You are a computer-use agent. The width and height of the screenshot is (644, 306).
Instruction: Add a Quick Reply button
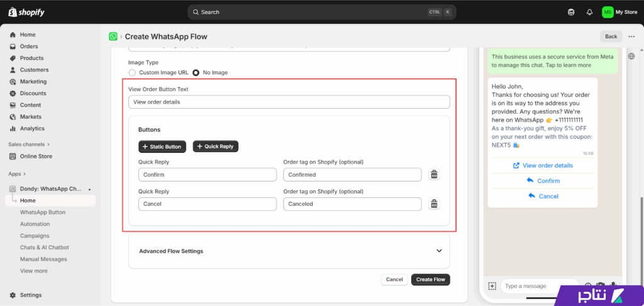click(215, 146)
